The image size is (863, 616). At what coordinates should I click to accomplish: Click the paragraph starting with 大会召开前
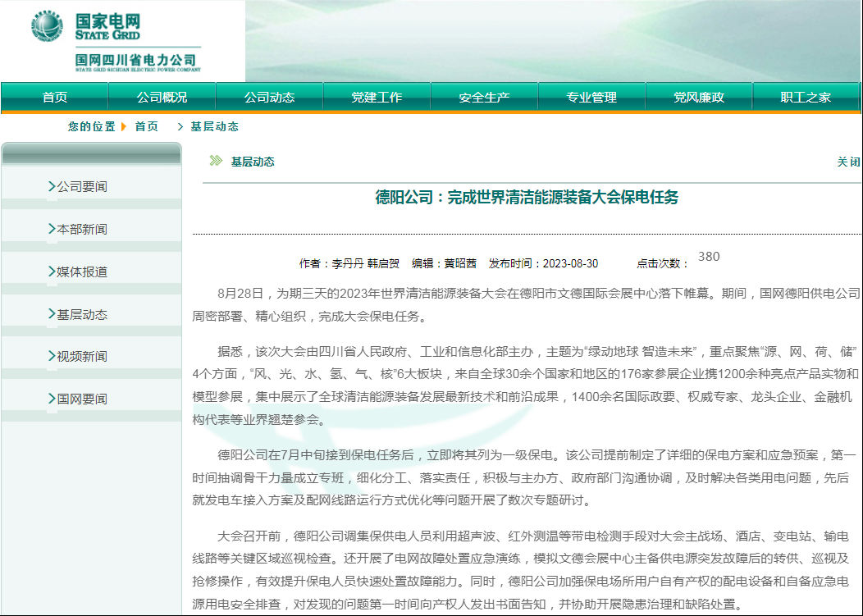click(521, 570)
